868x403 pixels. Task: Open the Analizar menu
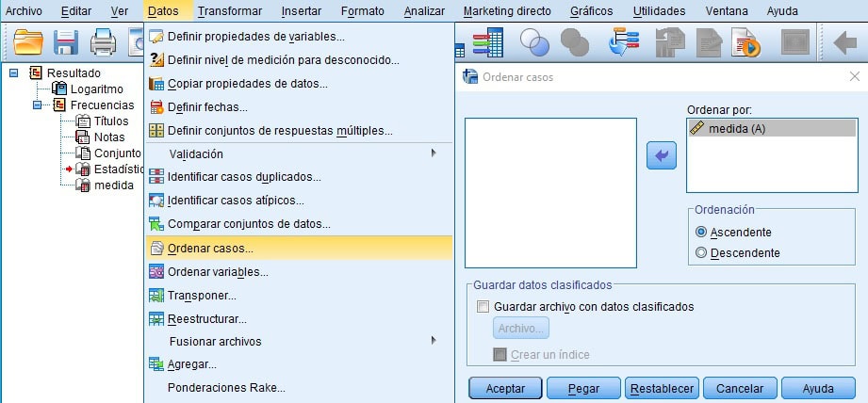pyautogui.click(x=425, y=11)
